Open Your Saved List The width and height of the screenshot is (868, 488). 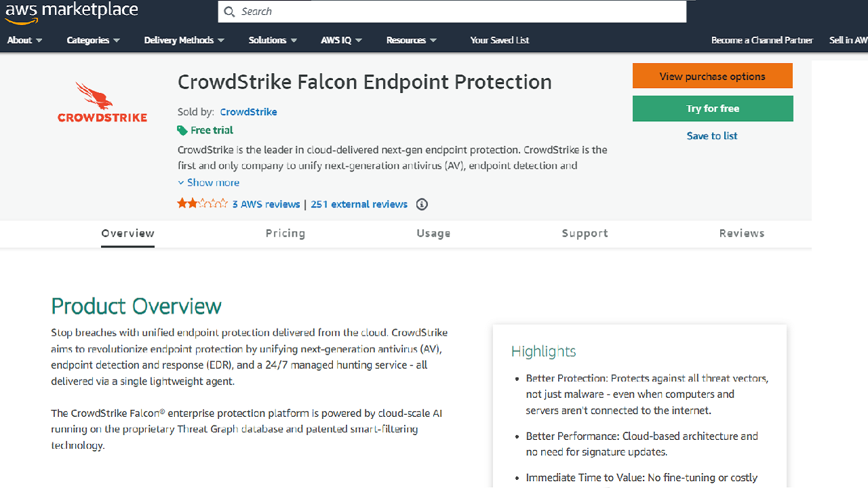pos(499,40)
